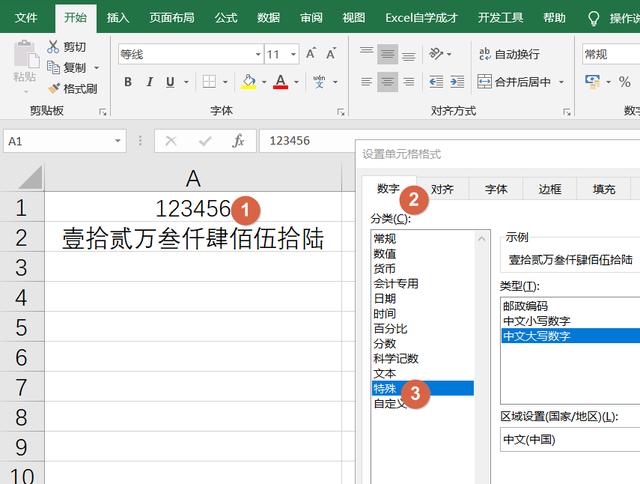The image size is (640, 484).
Task: Click insert function fx icon
Action: (x=238, y=141)
